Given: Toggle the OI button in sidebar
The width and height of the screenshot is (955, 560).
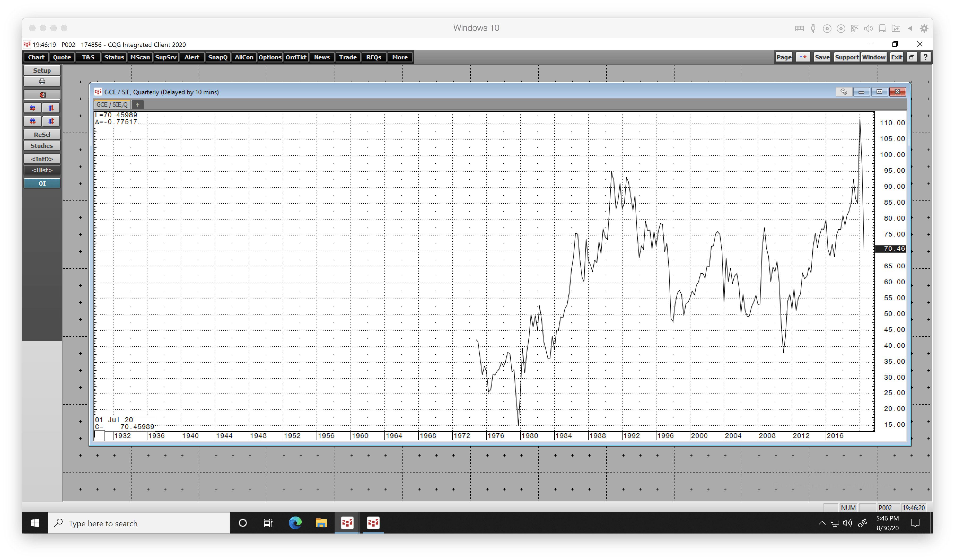Looking at the screenshot, I should click(42, 183).
